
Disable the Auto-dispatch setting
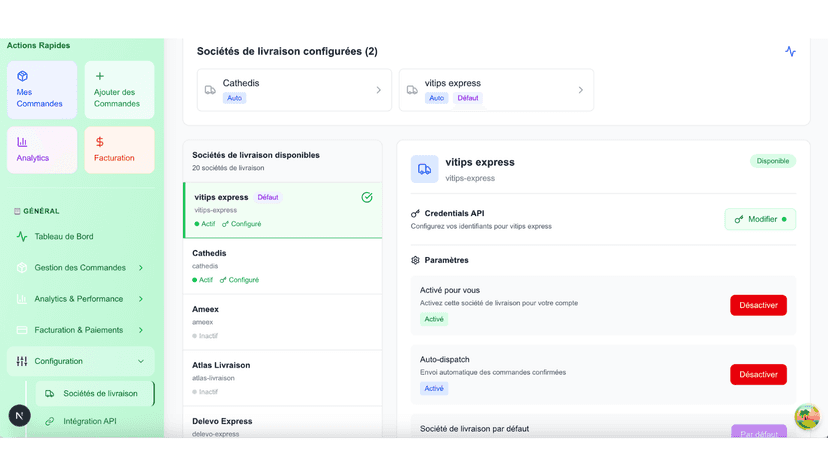point(758,374)
